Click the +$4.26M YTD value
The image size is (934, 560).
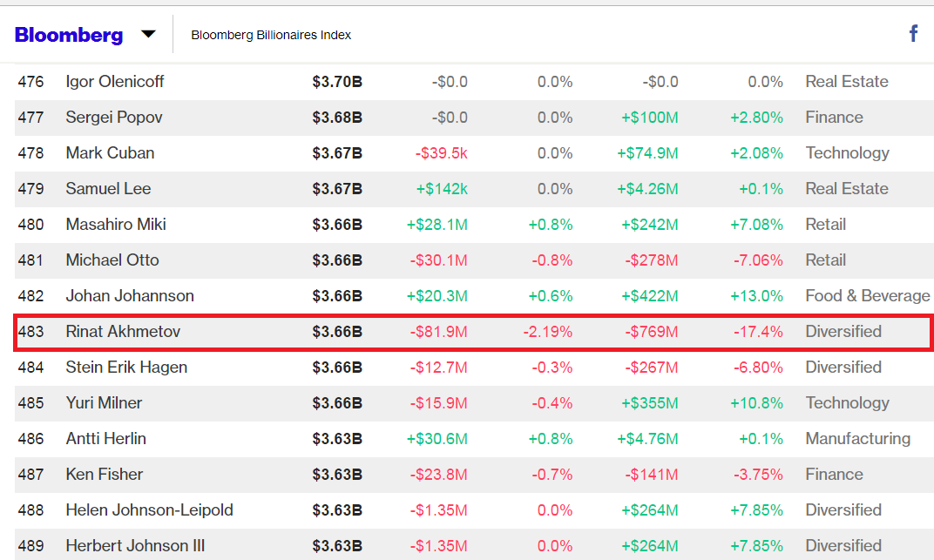(x=647, y=189)
